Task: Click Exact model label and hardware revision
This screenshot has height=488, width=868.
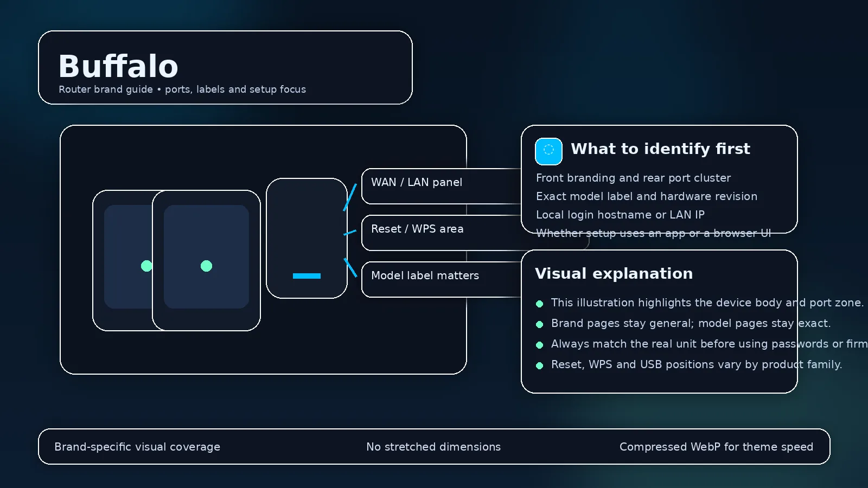Action: [647, 196]
